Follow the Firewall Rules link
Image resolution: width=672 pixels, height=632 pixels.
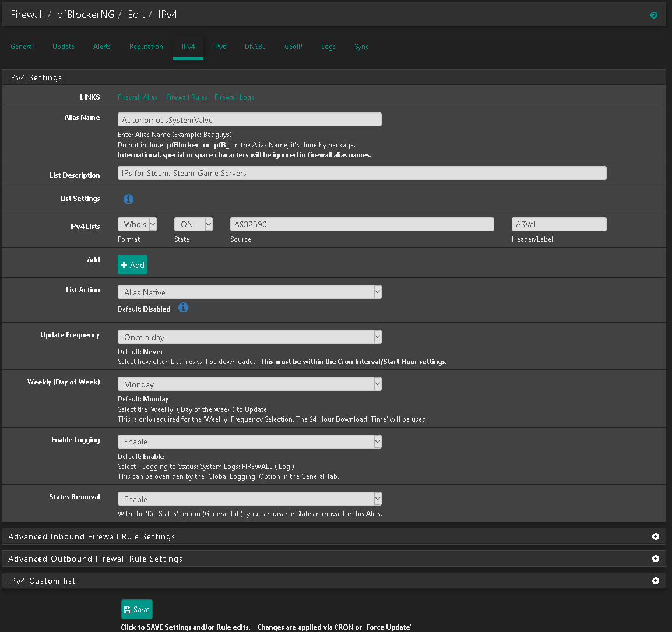(187, 97)
